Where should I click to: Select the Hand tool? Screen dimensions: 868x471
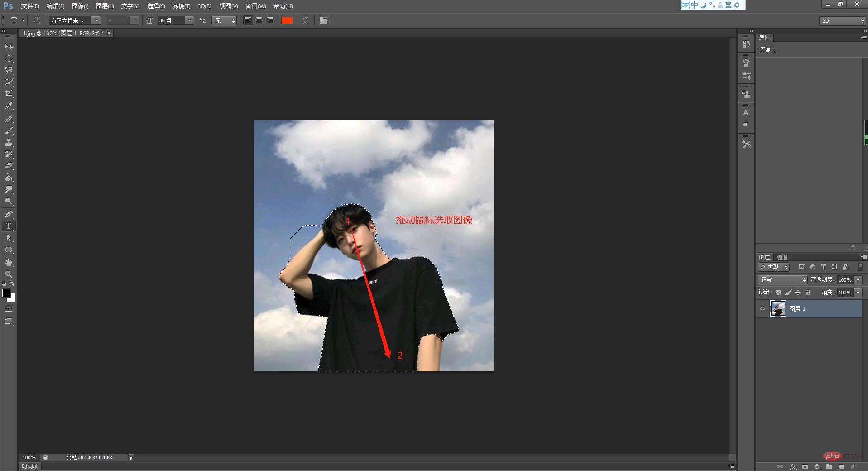point(9,263)
